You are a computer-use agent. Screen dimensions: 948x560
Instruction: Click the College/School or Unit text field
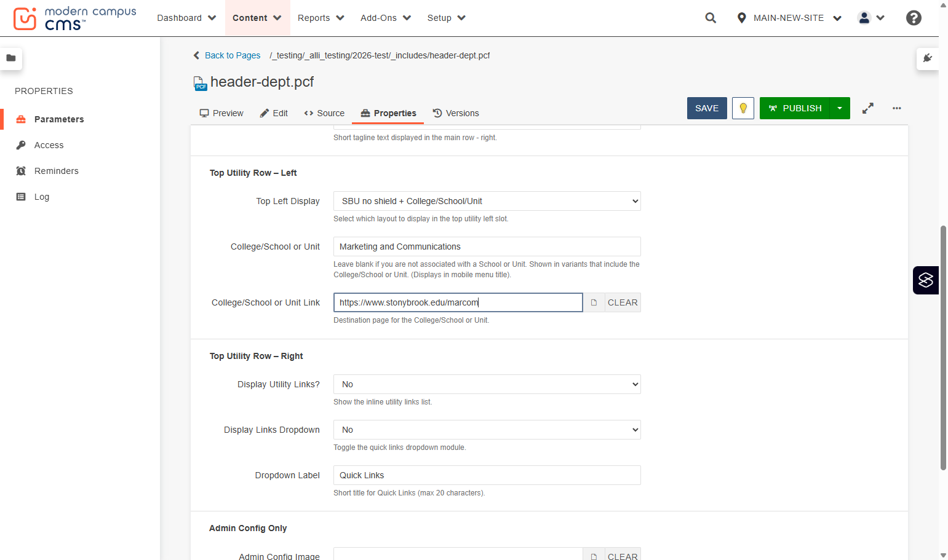pyautogui.click(x=487, y=246)
